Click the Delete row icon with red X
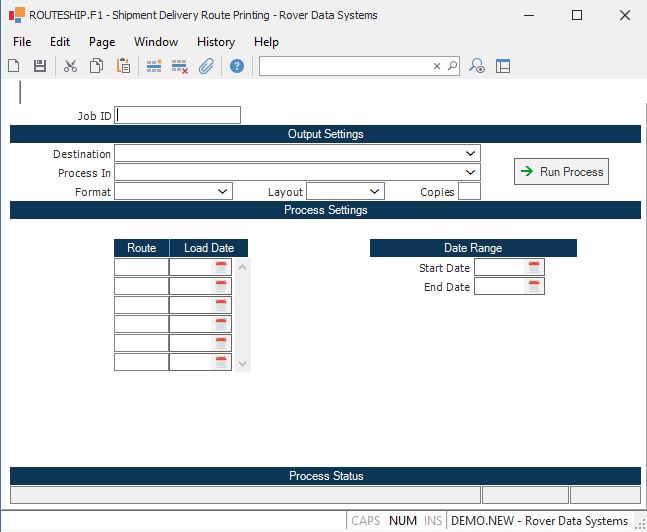647x532 pixels. 180,66
